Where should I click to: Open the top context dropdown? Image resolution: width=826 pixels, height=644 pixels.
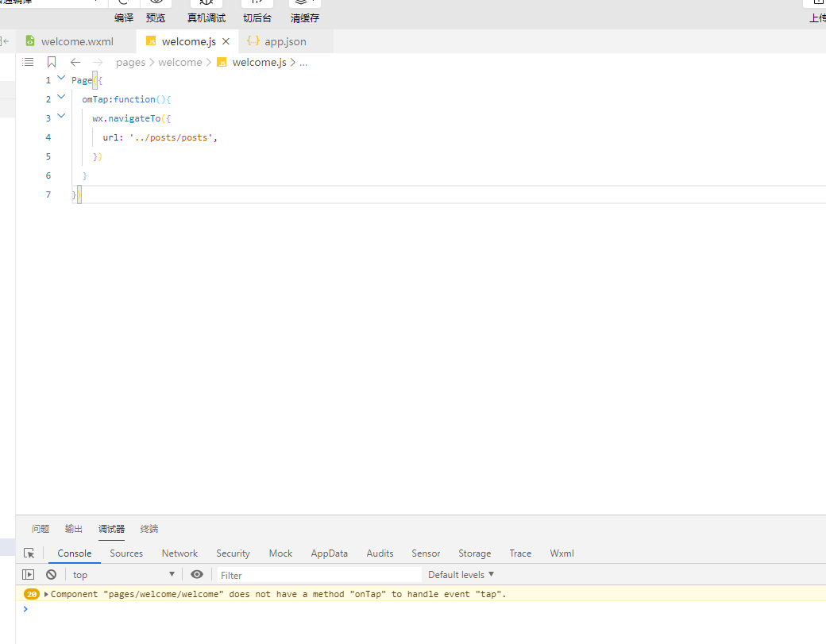[x=123, y=574]
